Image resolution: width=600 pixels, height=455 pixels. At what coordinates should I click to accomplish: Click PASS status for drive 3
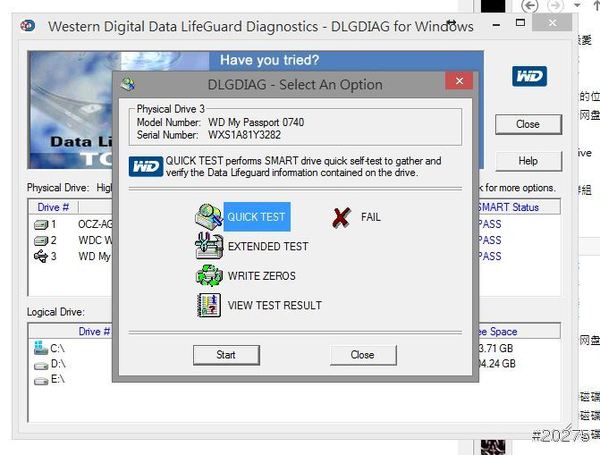pos(490,256)
